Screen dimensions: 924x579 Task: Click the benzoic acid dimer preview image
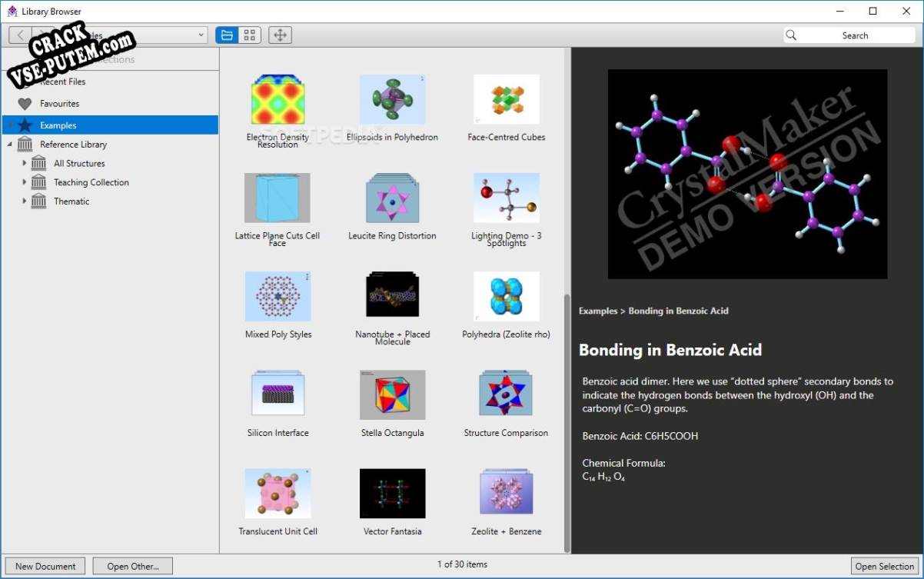747,174
